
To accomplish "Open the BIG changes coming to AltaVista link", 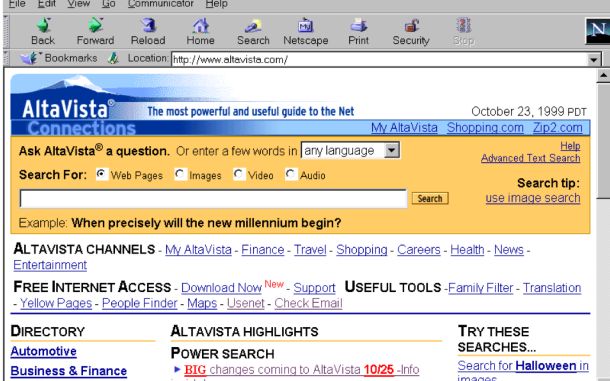I will [x=301, y=369].
